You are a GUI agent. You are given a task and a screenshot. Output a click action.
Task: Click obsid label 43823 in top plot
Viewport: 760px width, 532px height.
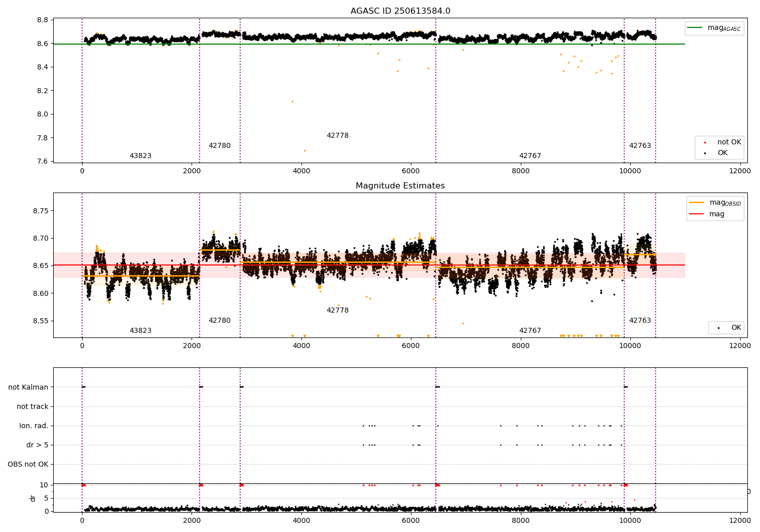click(x=140, y=156)
